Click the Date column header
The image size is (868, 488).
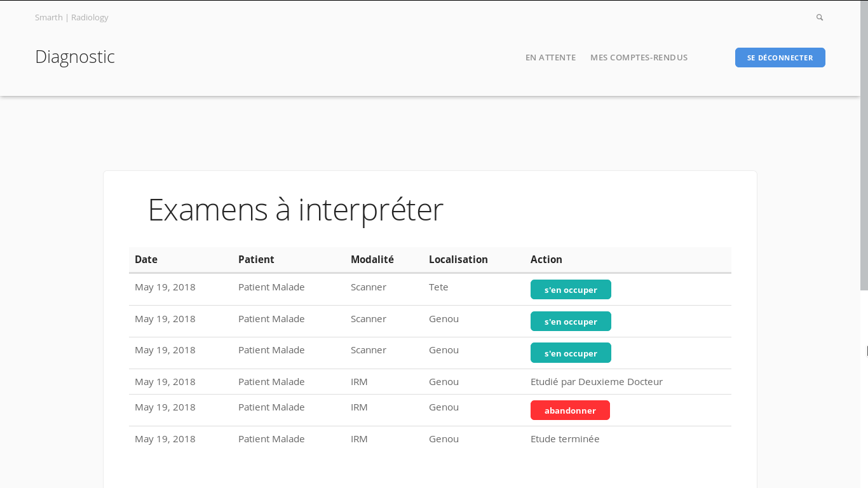pyautogui.click(x=146, y=259)
